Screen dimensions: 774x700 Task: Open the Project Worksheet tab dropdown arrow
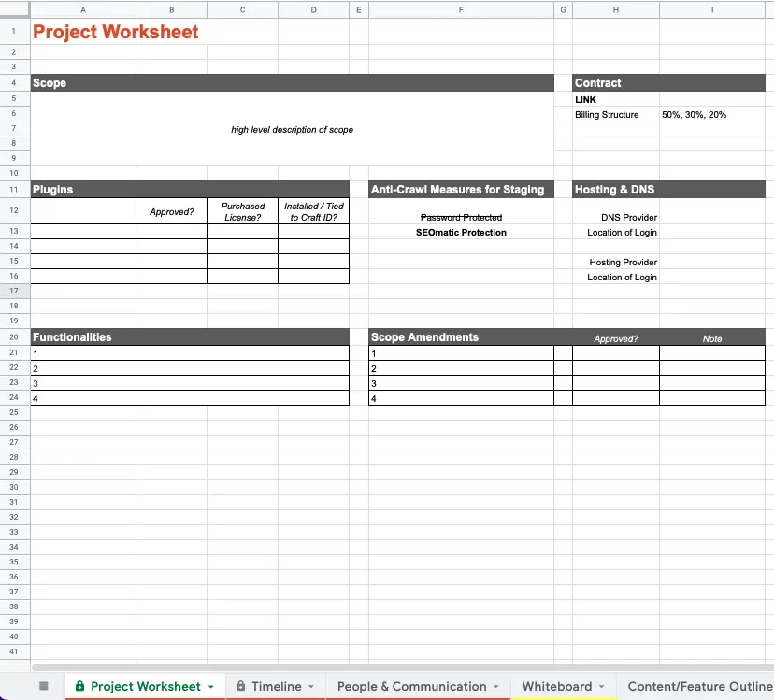pos(211,687)
